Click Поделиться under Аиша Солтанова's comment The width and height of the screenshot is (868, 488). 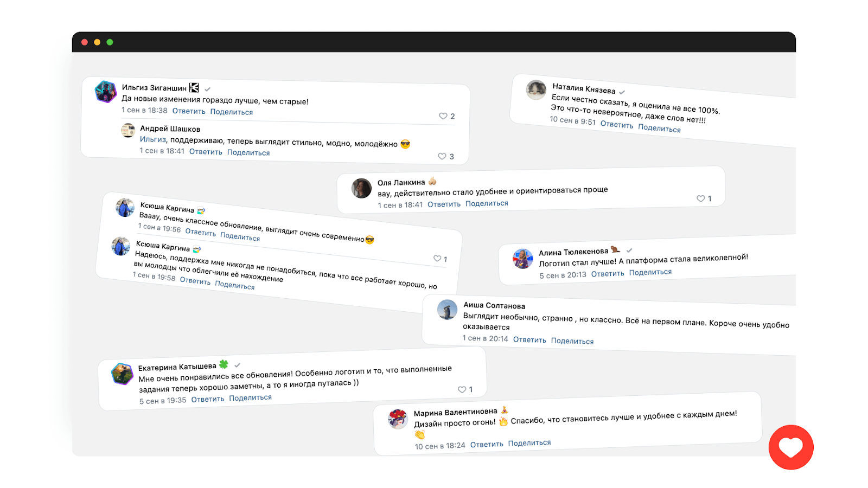pyautogui.click(x=572, y=341)
